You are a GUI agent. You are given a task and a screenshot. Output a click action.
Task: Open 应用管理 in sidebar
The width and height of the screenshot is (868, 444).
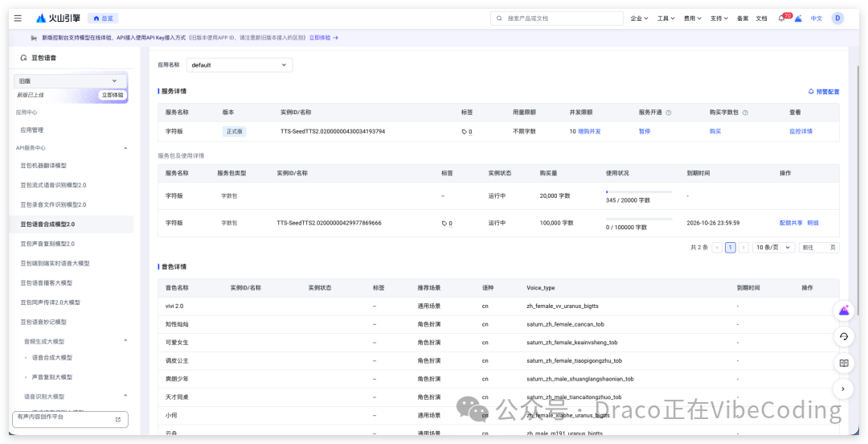[x=32, y=130]
